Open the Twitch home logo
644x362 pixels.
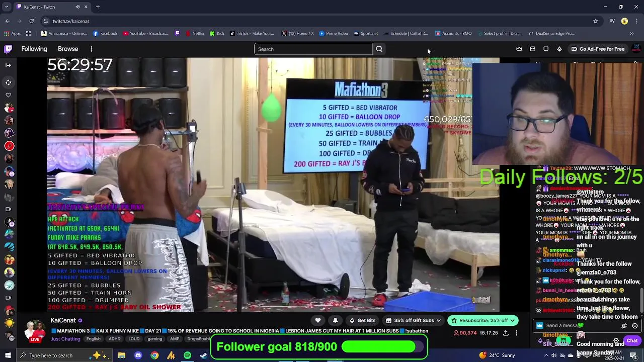pyautogui.click(x=8, y=49)
